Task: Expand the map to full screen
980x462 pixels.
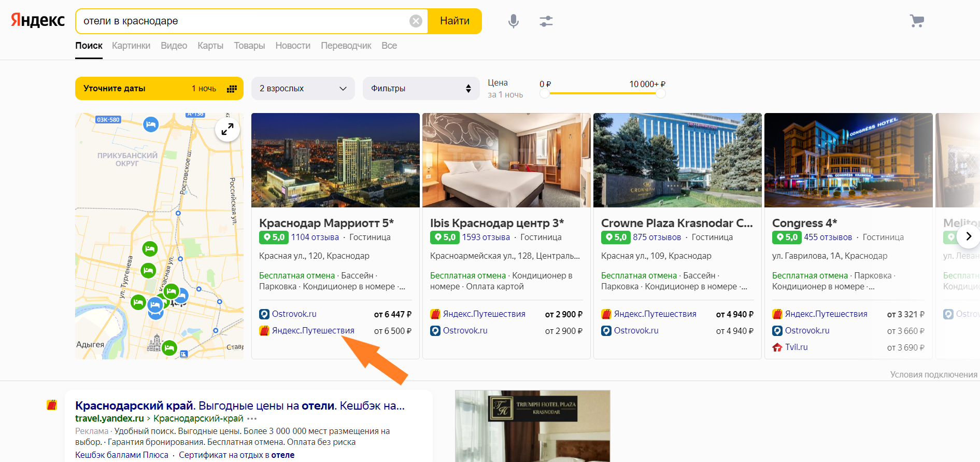Action: coord(228,129)
